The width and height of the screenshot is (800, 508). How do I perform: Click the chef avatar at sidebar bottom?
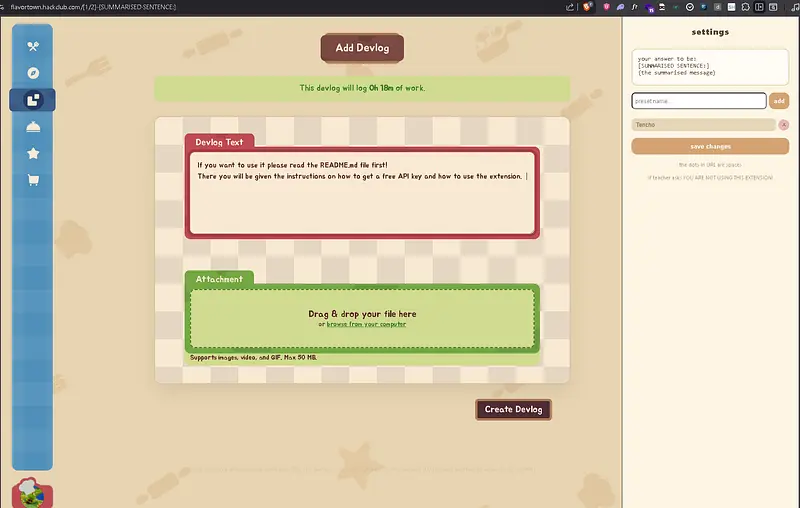pos(32,492)
